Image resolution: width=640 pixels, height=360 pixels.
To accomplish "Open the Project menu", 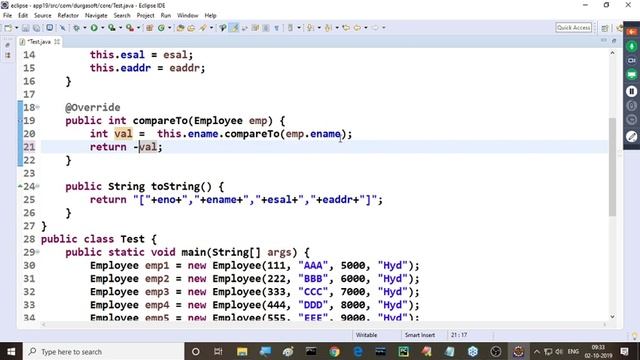I will 145,16.
